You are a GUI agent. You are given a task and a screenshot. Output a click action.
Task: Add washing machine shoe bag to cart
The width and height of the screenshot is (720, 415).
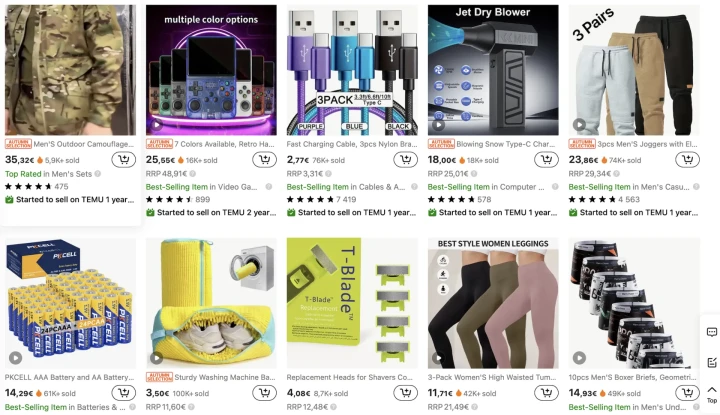click(x=264, y=393)
